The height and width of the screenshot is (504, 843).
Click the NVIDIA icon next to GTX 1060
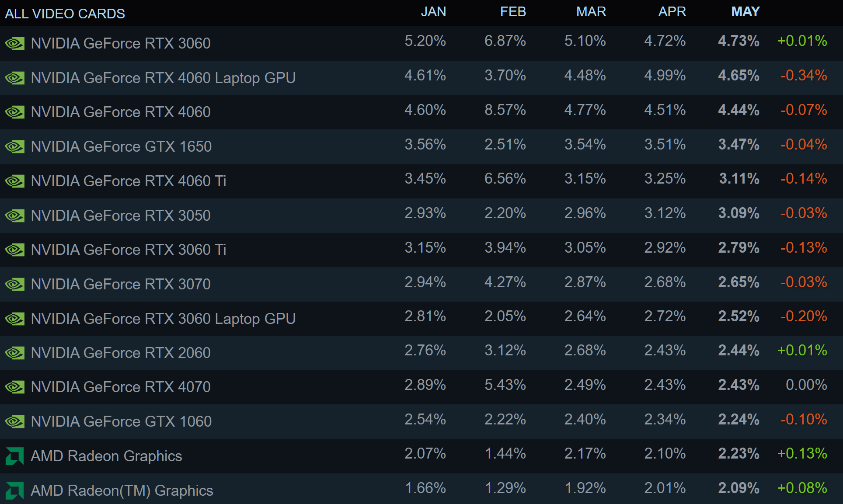pos(15,421)
